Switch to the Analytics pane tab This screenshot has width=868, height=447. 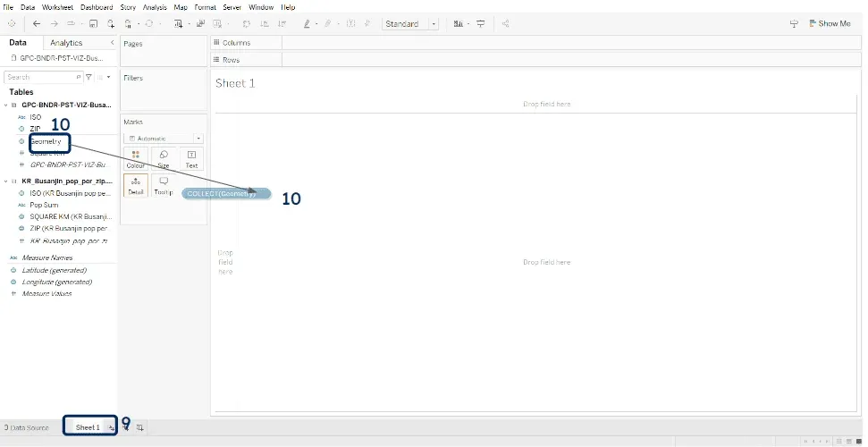coord(66,43)
